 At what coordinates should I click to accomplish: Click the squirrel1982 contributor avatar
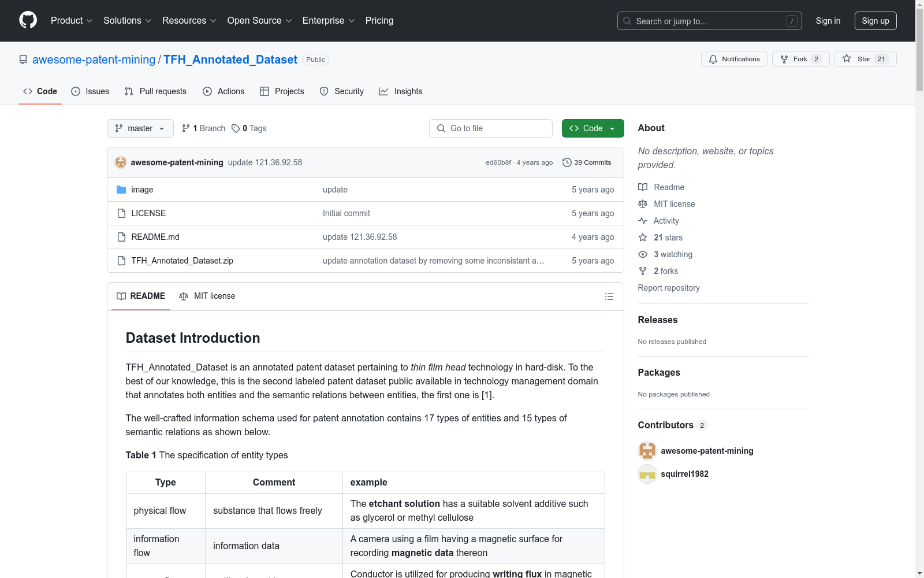click(647, 474)
